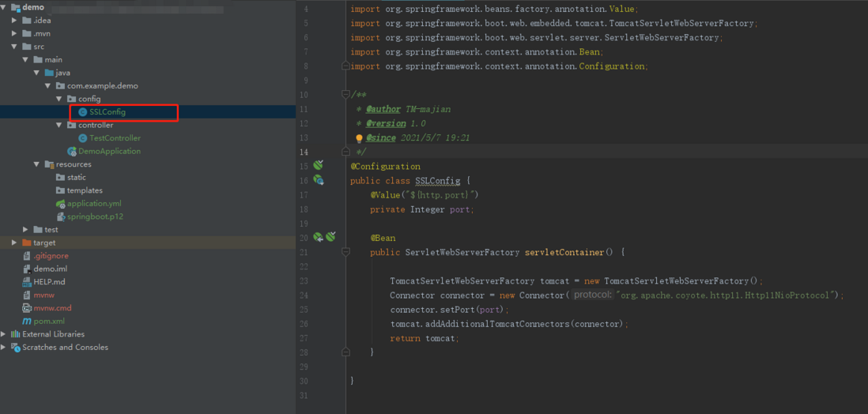Fold the servletContainer method marker at line 21
This screenshot has width=868, height=414.
point(345,252)
